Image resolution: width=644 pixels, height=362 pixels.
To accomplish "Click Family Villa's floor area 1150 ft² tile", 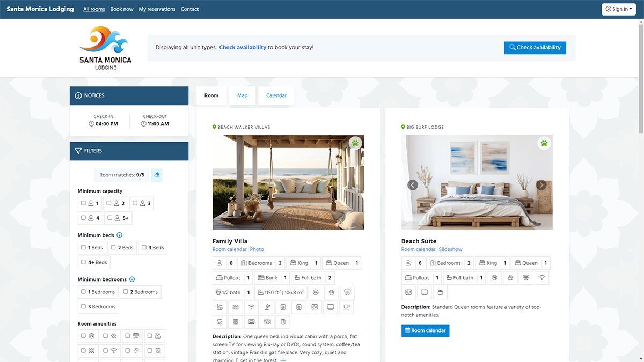I will pyautogui.click(x=281, y=293).
